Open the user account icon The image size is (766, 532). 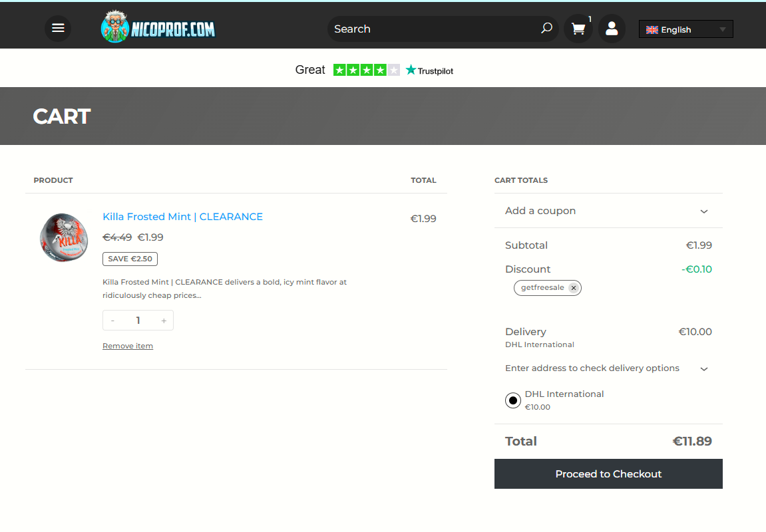coord(612,29)
